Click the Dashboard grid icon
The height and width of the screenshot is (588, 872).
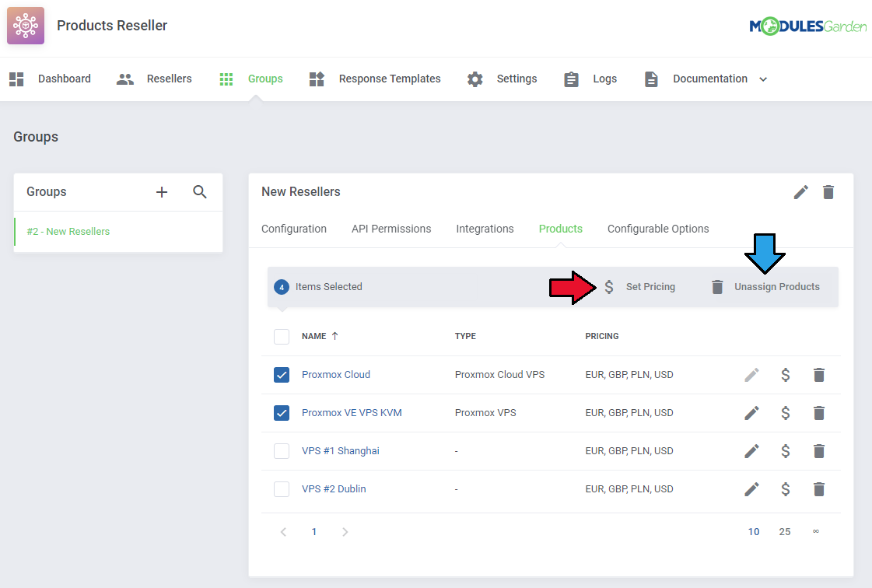click(x=16, y=79)
